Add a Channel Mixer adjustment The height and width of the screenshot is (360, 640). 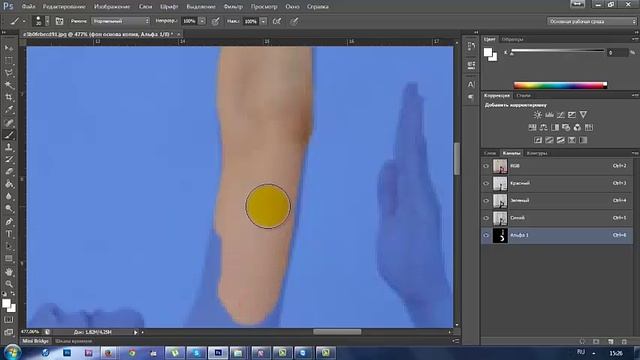(x=577, y=127)
